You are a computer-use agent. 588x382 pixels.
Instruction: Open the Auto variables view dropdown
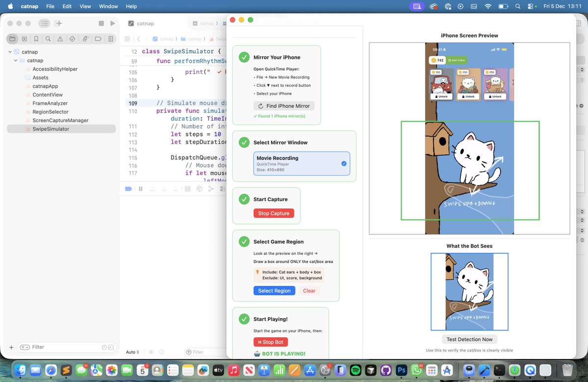coord(132,352)
